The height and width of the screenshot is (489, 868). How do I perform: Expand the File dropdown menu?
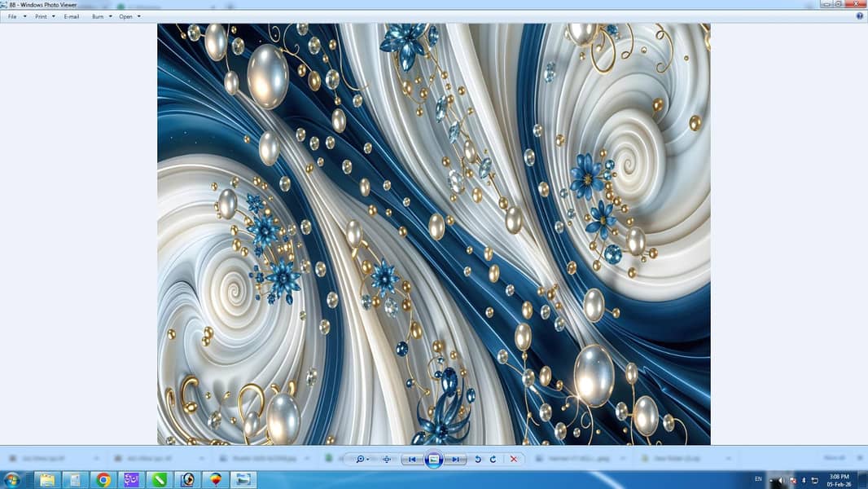pos(16,16)
